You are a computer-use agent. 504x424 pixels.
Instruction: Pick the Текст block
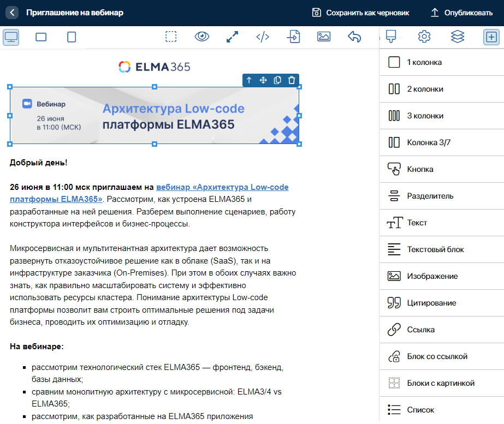(442, 223)
